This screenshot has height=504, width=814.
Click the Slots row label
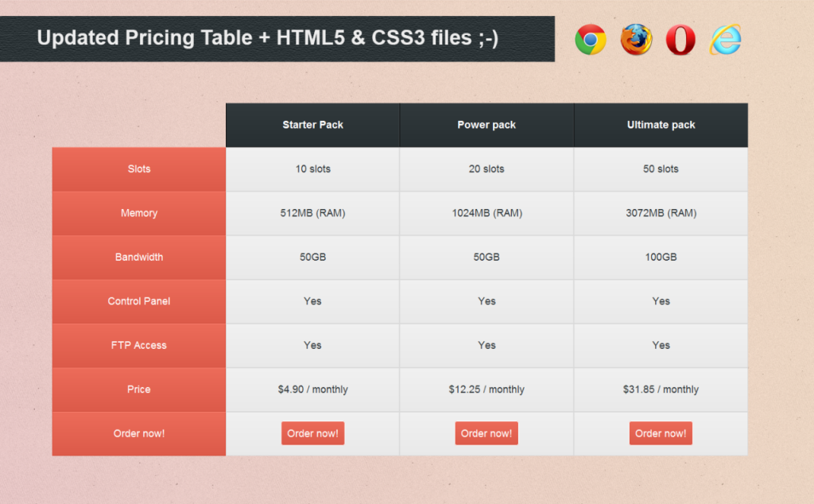[139, 169]
